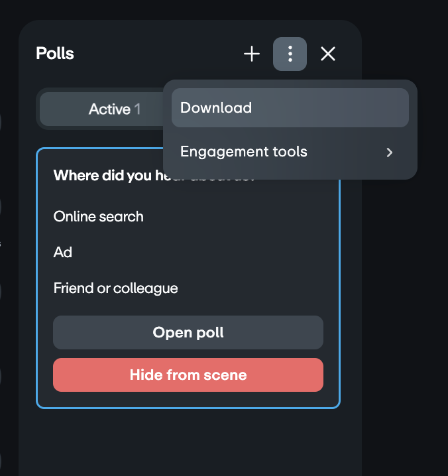
Task: Select the Friend or colleague answer
Action: (x=116, y=288)
